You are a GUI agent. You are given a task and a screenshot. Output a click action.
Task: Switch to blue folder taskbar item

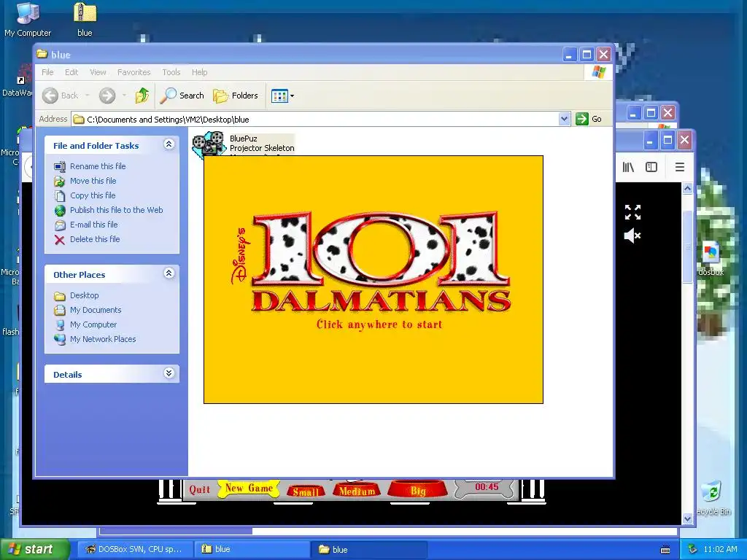(369, 549)
